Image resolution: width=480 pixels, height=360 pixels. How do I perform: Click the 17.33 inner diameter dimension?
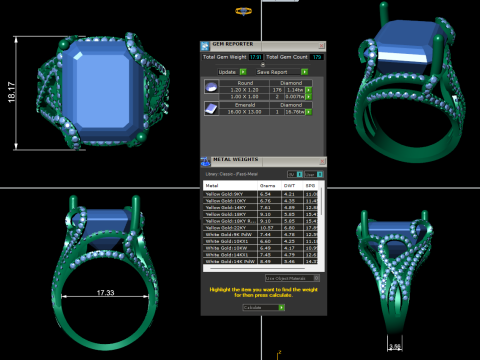click(x=105, y=293)
